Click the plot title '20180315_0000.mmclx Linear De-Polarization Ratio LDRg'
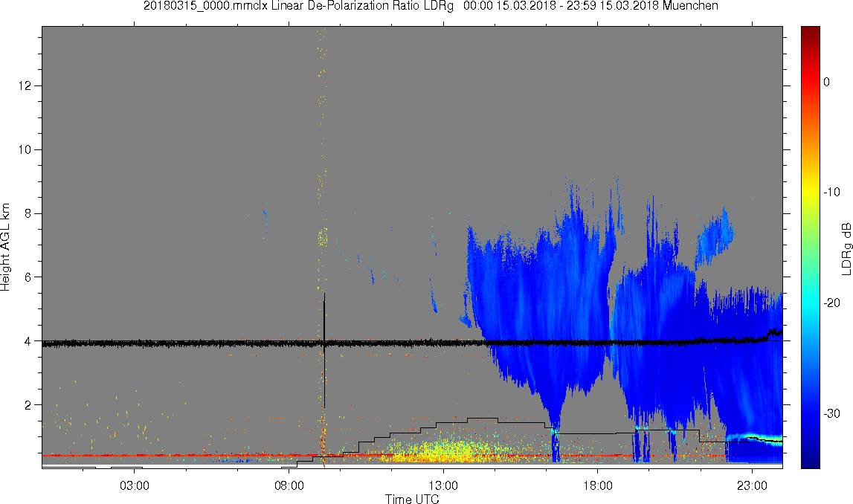853x504 pixels. point(299,6)
